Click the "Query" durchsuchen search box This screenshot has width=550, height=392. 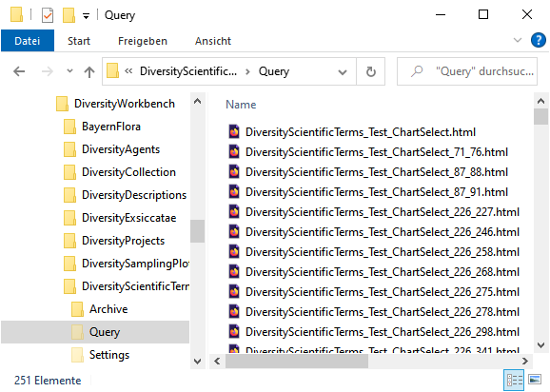point(467,71)
